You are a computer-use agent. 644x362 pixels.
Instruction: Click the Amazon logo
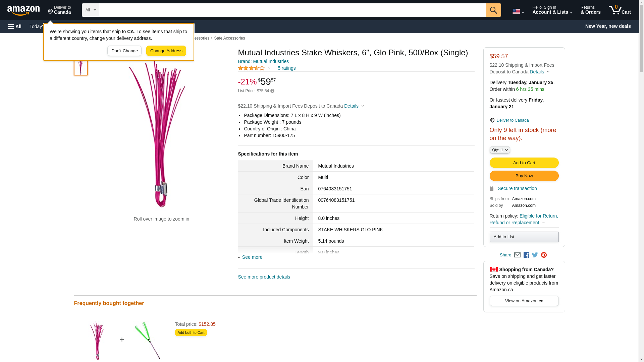[23, 10]
